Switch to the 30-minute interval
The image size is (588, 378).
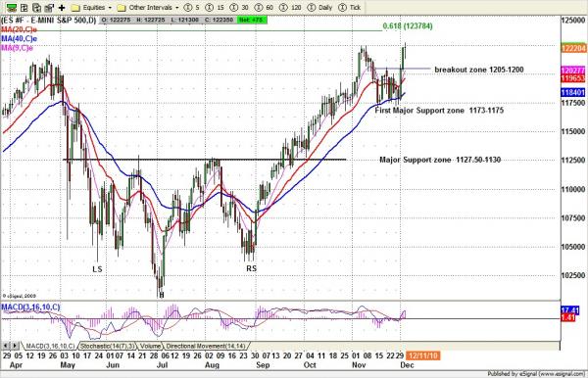coord(239,8)
